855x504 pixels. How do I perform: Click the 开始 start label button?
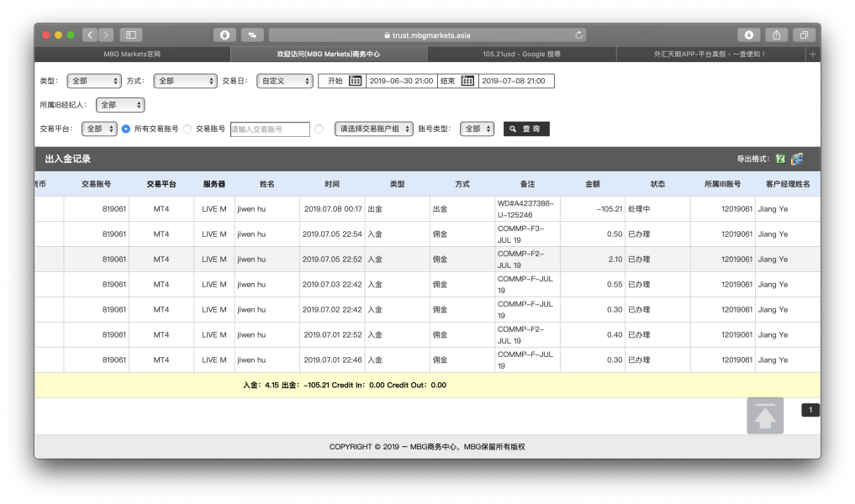[335, 81]
